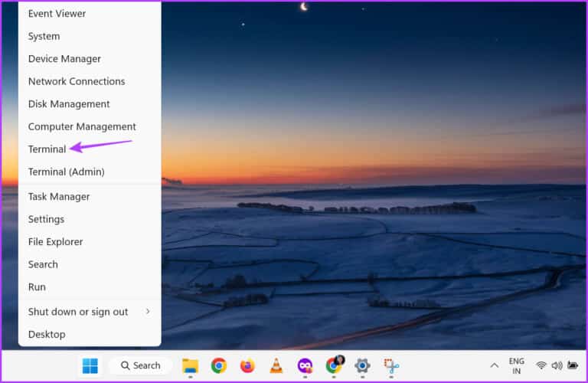Image resolution: width=588 pixels, height=383 pixels.
Task: Launch Snipping Tool from the taskbar
Action: (x=391, y=365)
